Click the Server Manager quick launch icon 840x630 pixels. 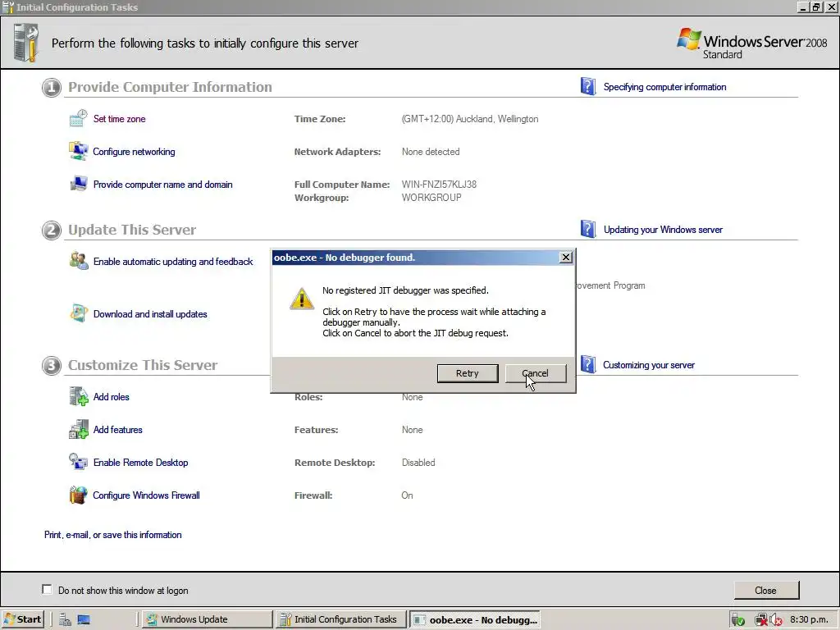click(x=66, y=619)
